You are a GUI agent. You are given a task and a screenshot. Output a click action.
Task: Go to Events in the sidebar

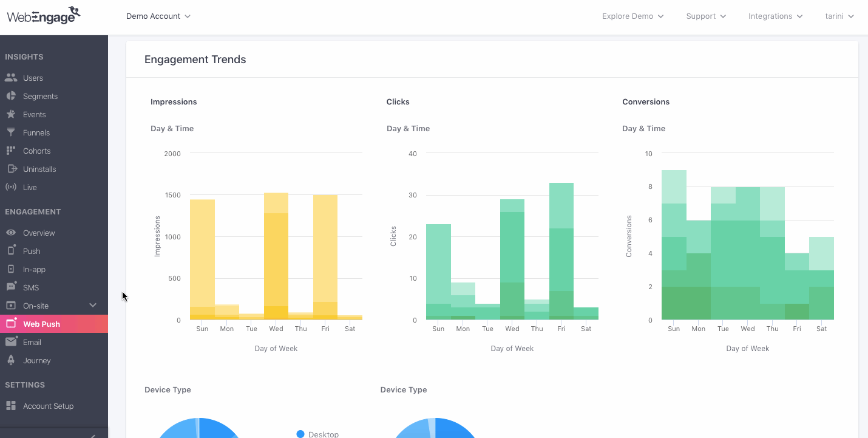point(35,114)
